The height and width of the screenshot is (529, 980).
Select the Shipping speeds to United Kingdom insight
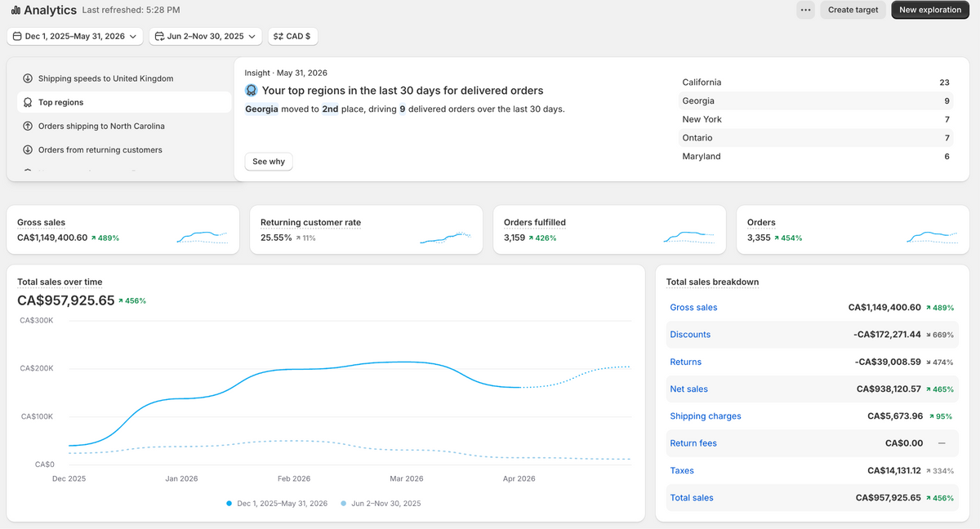124,78
